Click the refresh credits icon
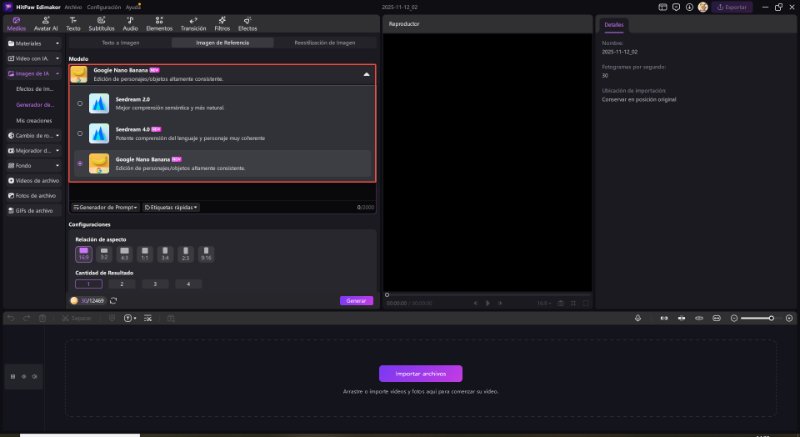 114,300
